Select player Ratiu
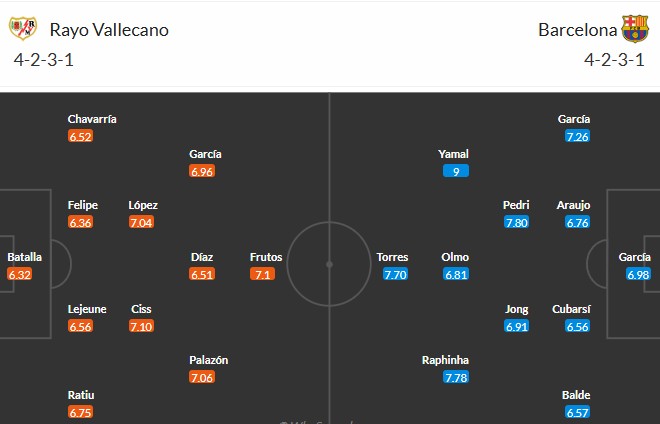Image resolution: width=660 pixels, height=424 pixels. (x=80, y=395)
